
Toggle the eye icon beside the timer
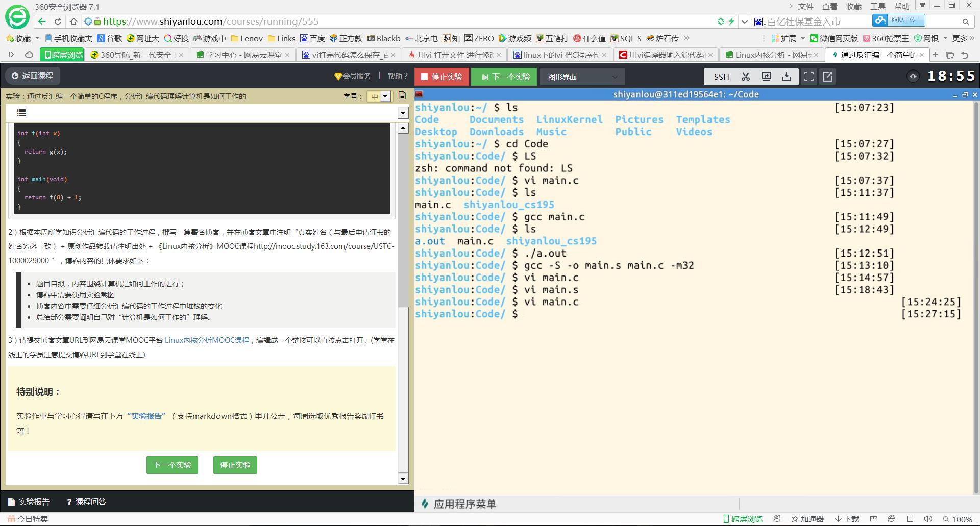(x=913, y=77)
